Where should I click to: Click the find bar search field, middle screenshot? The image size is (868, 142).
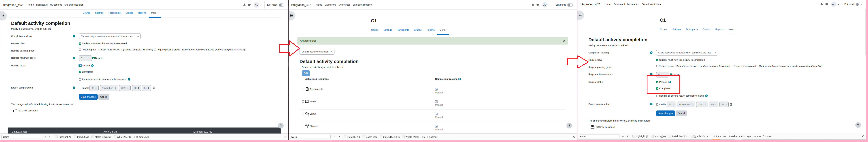310,137
